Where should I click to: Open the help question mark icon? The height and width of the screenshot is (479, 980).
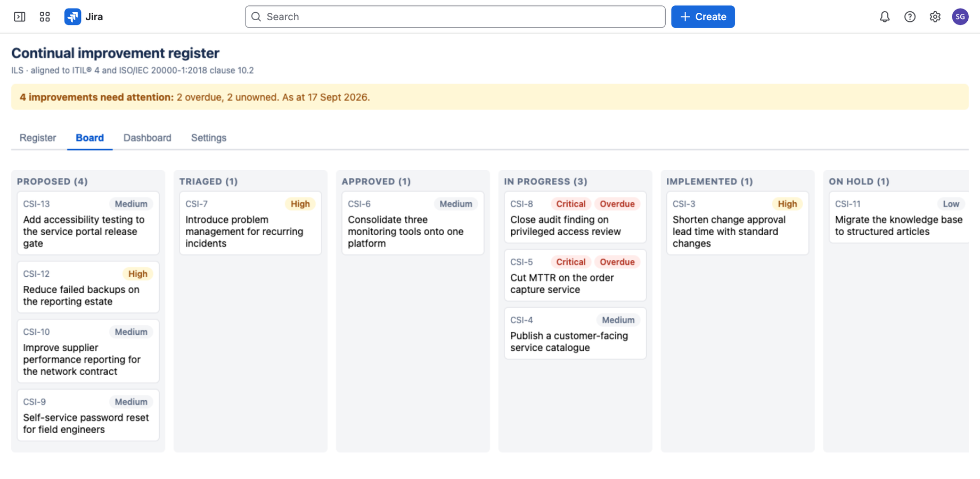(910, 16)
